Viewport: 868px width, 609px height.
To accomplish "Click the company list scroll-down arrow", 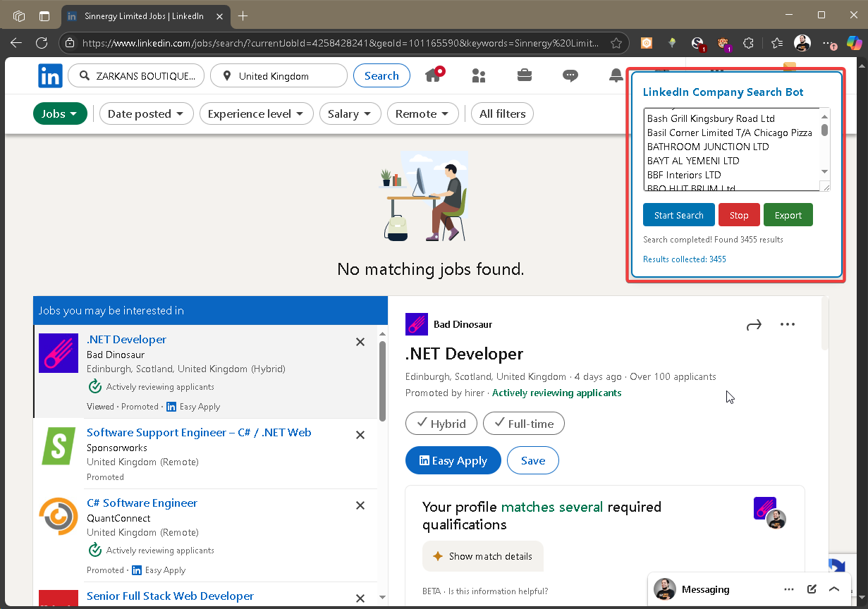I will point(824,171).
